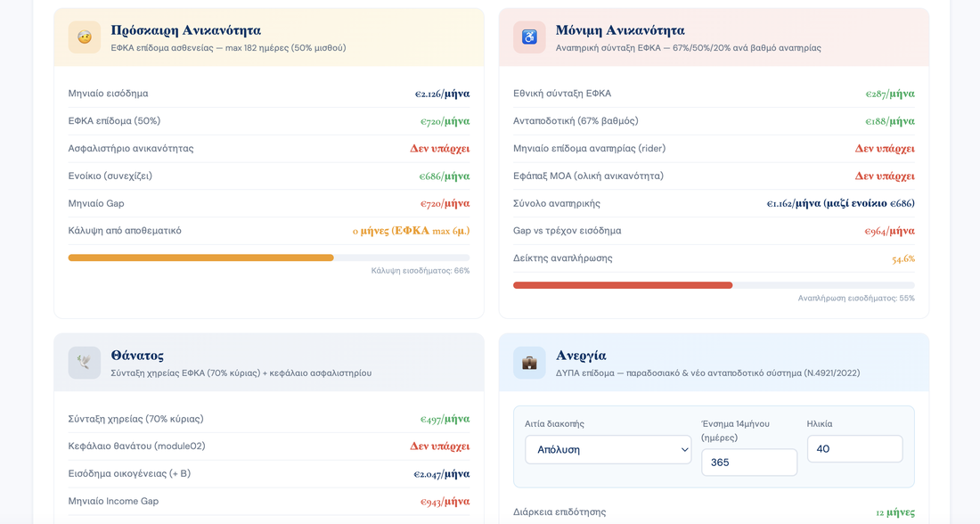Click the Μηνιαίο Gap €720 value
This screenshot has height=524, width=980.
click(x=445, y=204)
